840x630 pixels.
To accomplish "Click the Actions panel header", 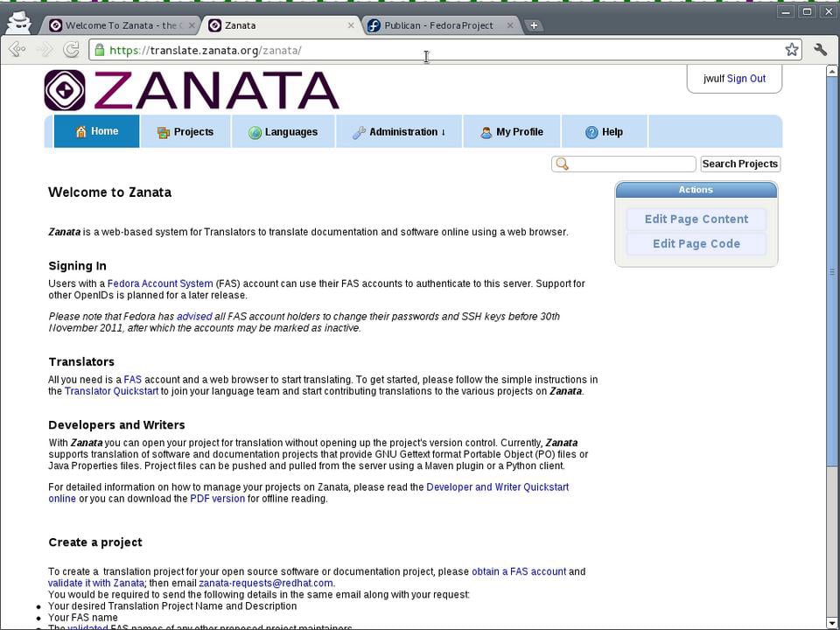I will [x=696, y=190].
